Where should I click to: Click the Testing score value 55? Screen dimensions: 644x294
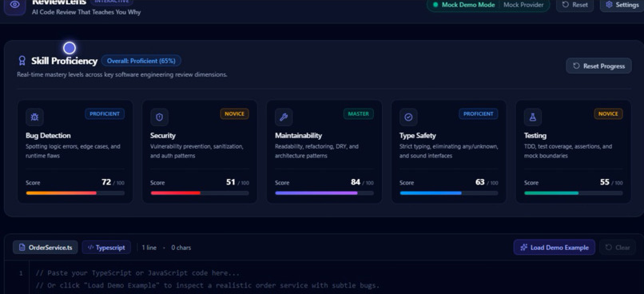click(605, 182)
